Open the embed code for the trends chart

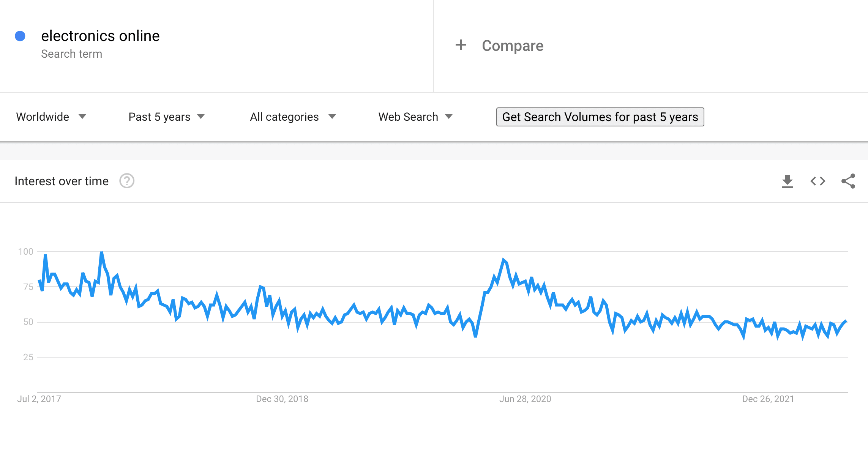(x=817, y=181)
